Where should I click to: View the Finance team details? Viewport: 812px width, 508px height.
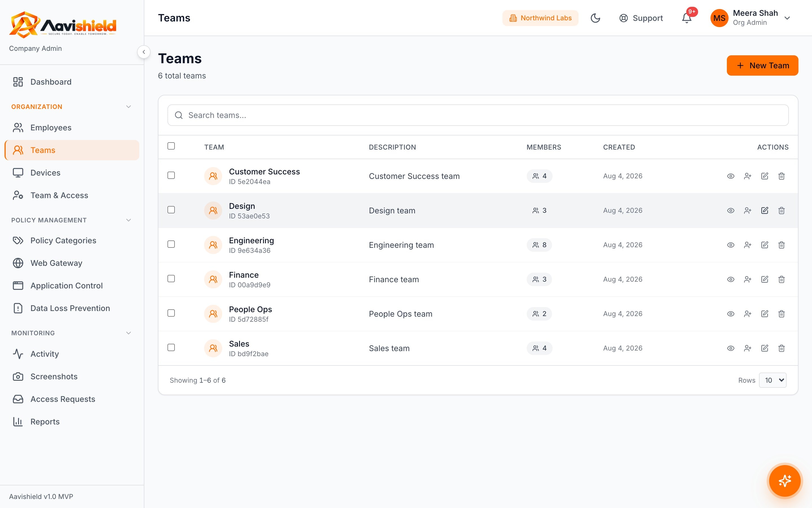pos(731,279)
